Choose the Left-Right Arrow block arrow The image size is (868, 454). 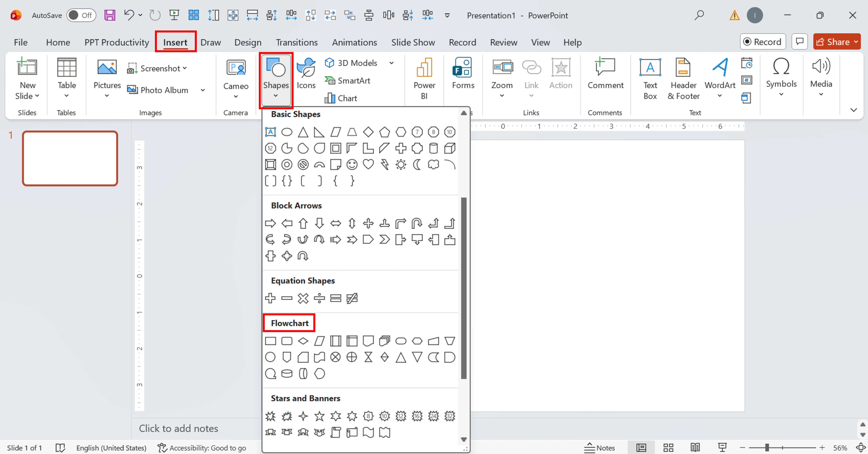(336, 223)
